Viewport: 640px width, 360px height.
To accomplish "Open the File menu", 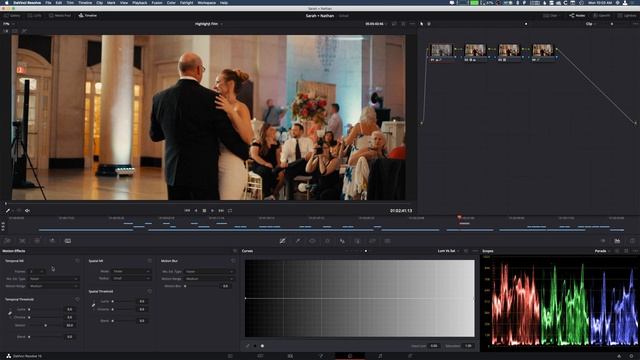I will (x=48, y=2).
